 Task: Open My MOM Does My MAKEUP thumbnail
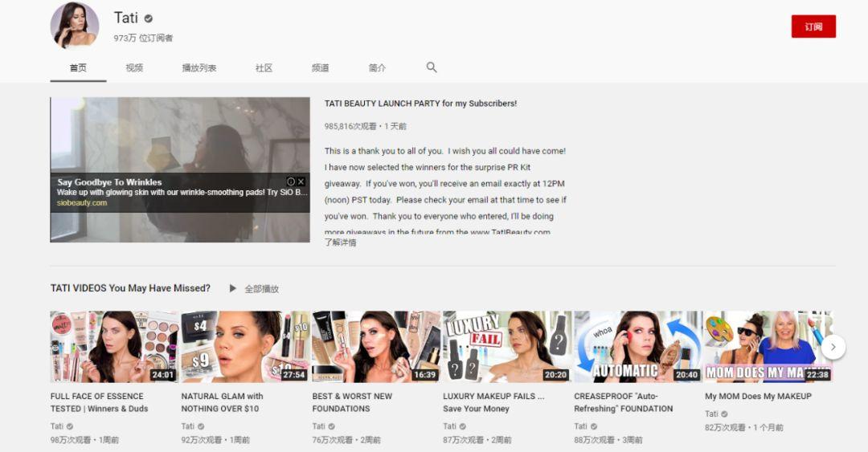(x=768, y=346)
